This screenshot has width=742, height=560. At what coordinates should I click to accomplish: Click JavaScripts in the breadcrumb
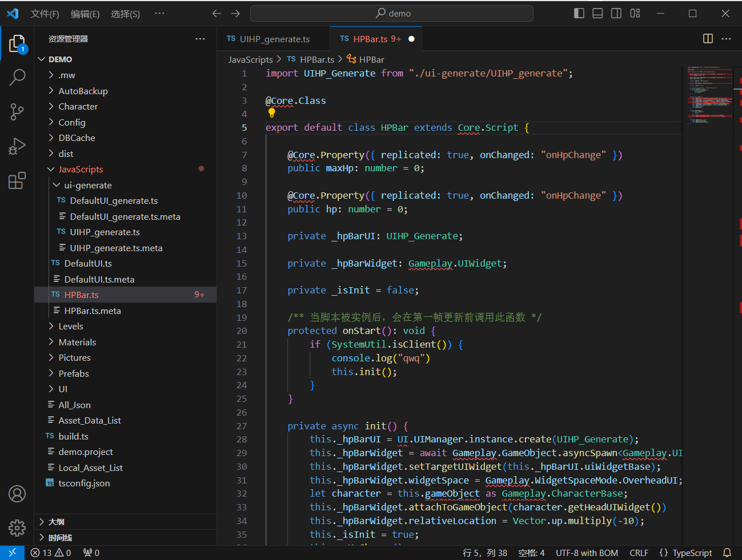(x=251, y=59)
